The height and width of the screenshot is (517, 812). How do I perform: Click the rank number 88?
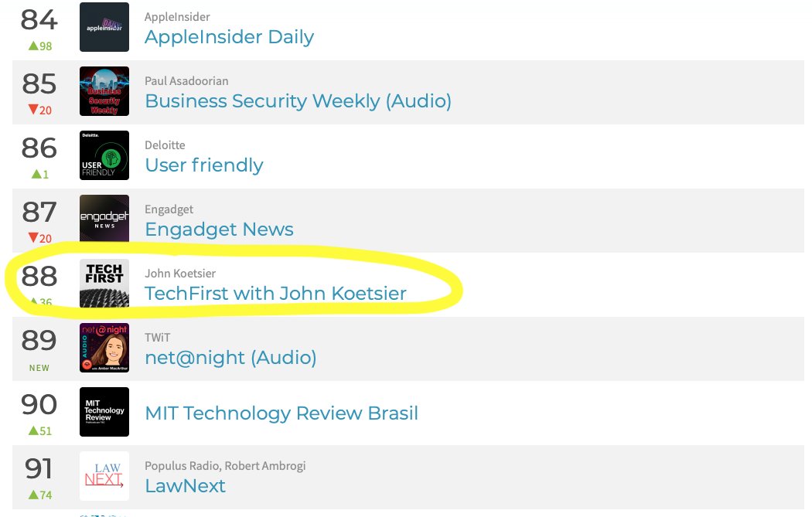point(39,277)
